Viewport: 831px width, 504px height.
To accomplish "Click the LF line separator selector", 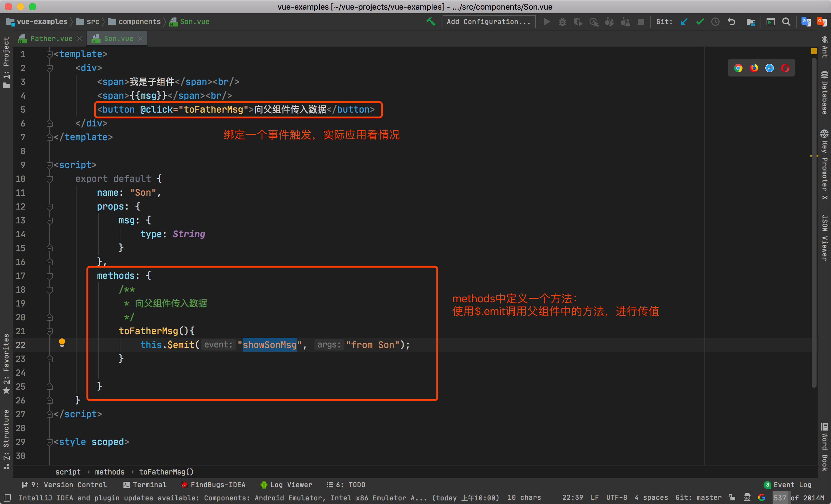I will [x=595, y=497].
